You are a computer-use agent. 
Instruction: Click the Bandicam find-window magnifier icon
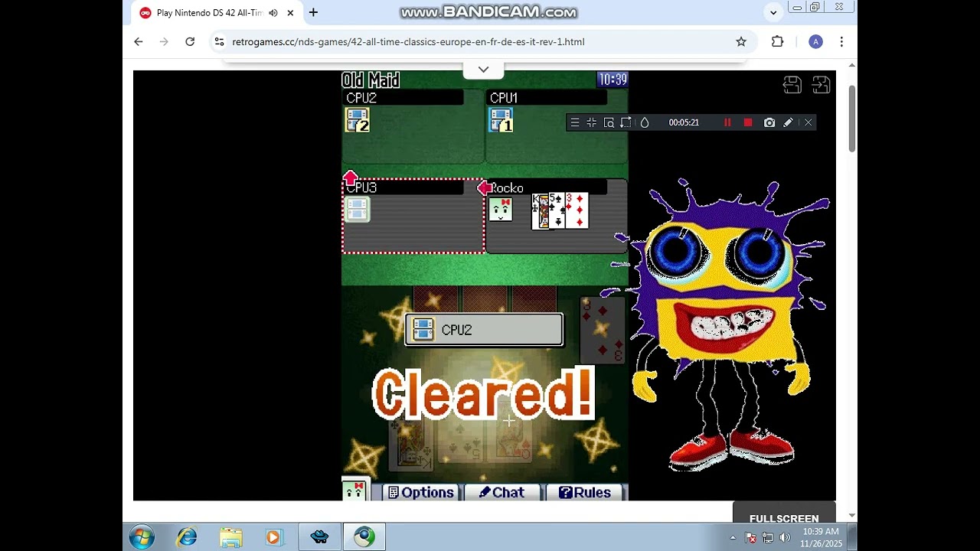click(609, 122)
